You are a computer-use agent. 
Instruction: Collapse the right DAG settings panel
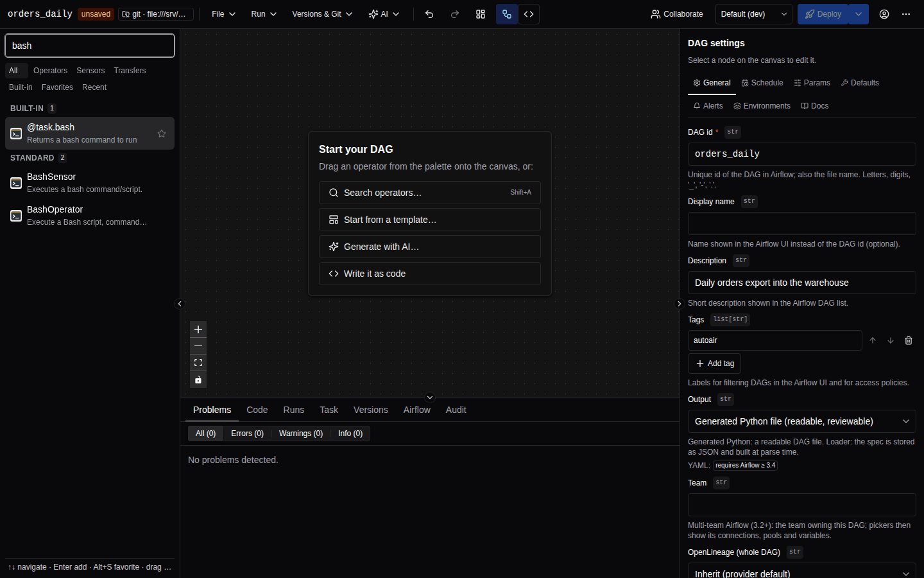click(680, 304)
